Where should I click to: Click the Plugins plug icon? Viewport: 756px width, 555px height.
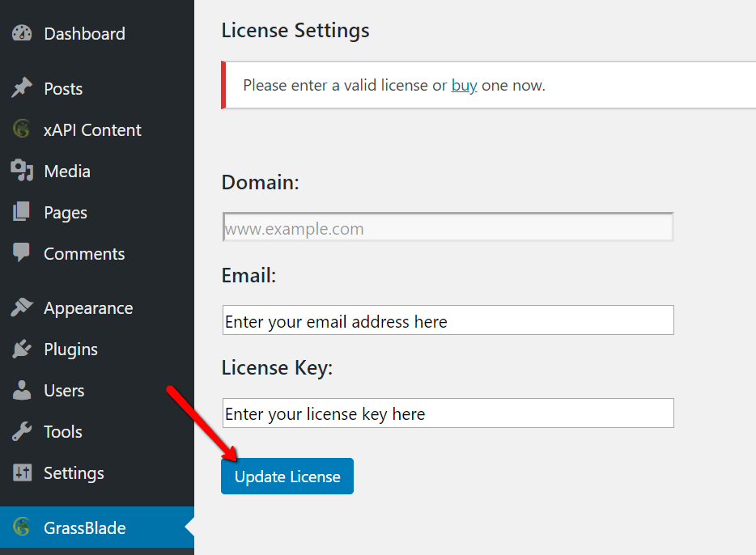point(22,349)
